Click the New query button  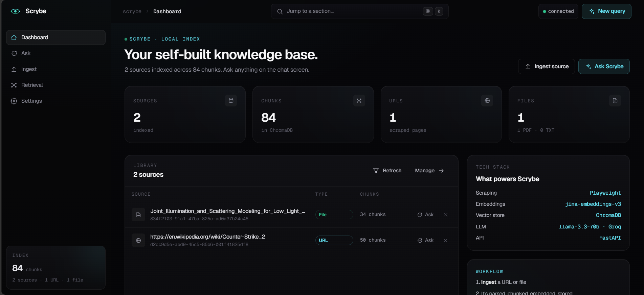coord(606,11)
